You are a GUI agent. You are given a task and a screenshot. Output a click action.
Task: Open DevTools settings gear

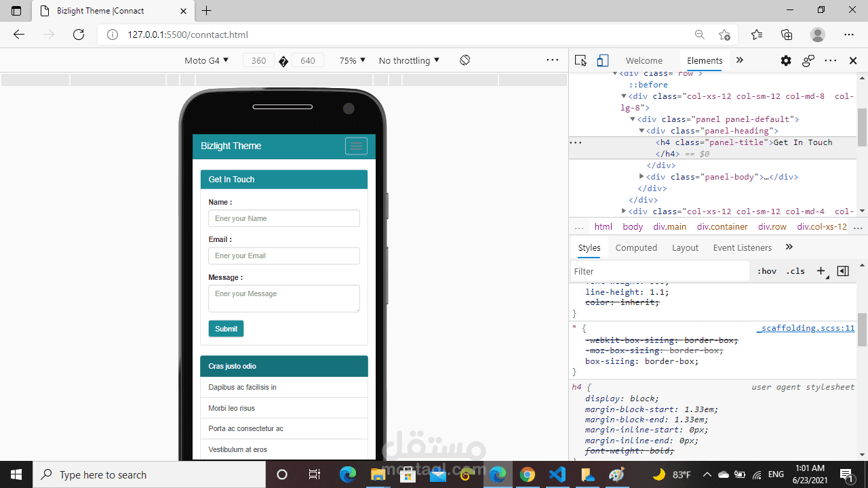click(786, 60)
